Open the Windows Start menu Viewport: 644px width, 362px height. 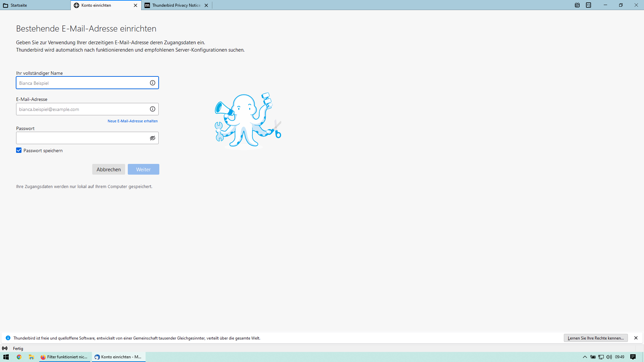(x=6, y=357)
